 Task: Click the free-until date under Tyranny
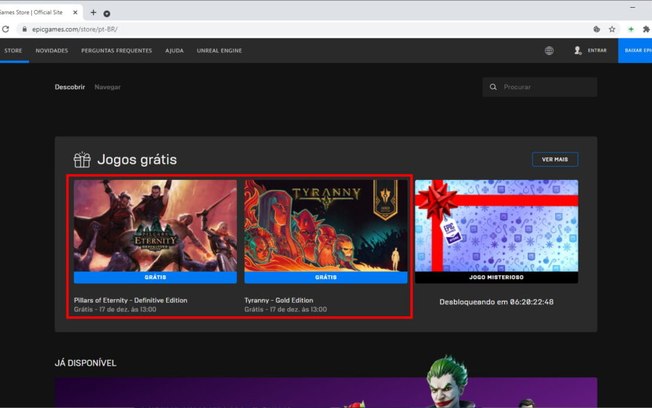coord(286,309)
